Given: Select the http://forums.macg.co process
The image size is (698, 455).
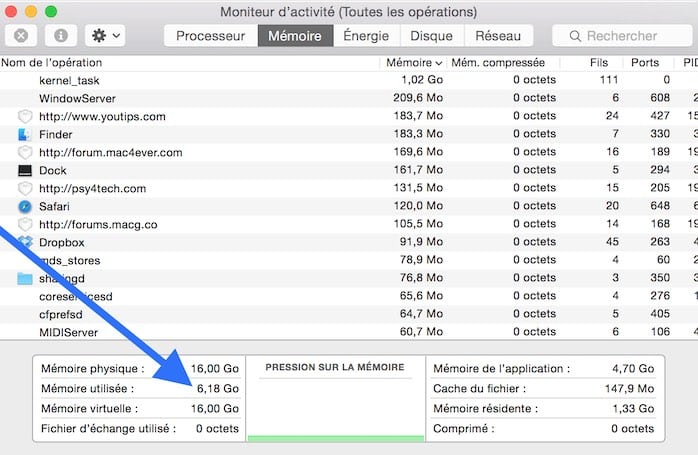Looking at the screenshot, I should (98, 224).
